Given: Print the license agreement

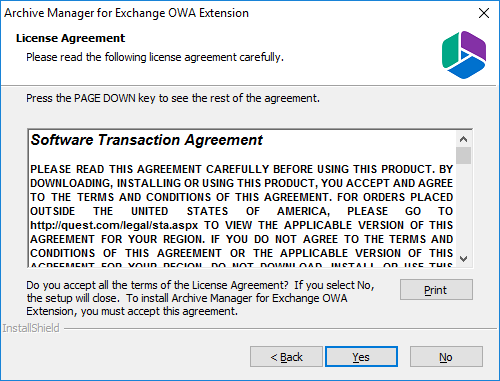Looking at the screenshot, I should coord(436,290).
